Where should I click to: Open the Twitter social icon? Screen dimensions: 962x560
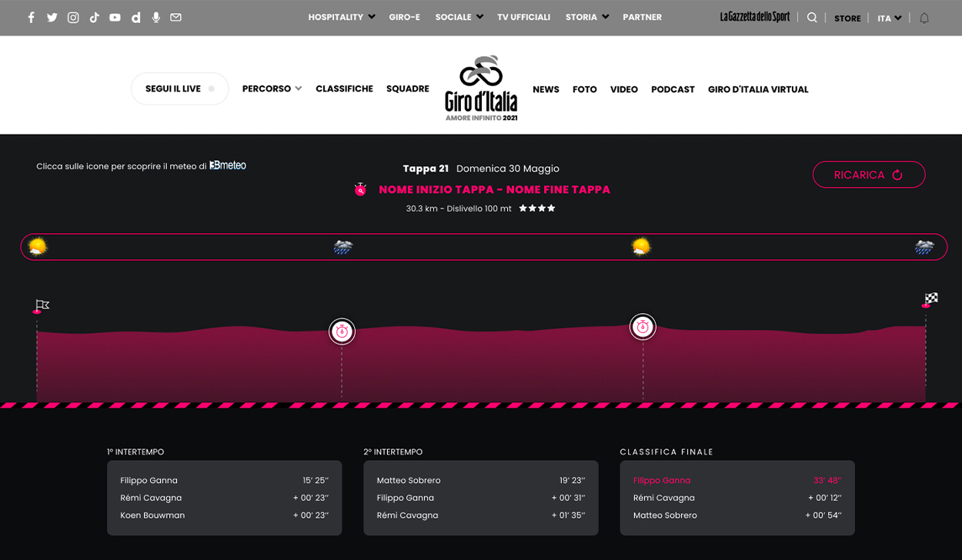(52, 18)
